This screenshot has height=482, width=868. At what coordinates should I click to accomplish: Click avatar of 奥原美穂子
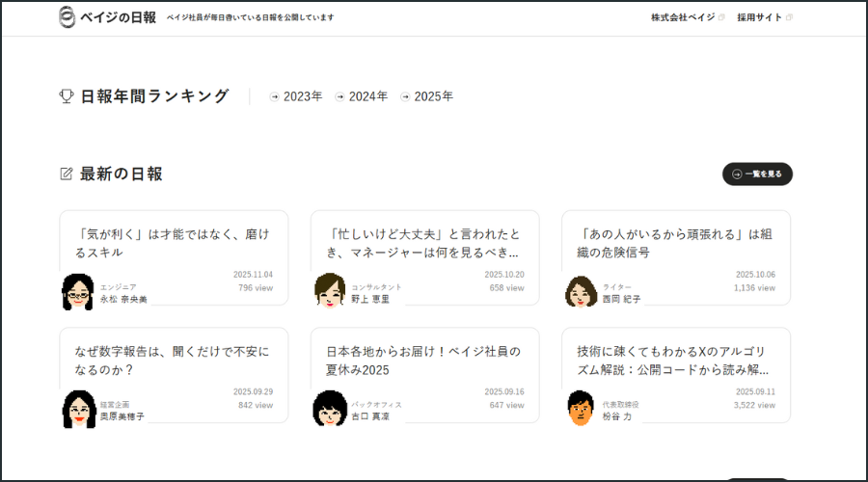79,409
